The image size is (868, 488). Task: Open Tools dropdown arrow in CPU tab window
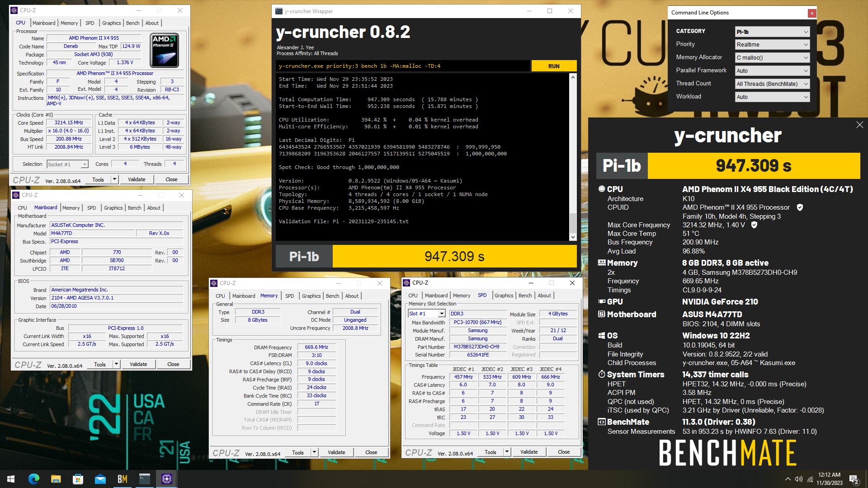coord(114,179)
